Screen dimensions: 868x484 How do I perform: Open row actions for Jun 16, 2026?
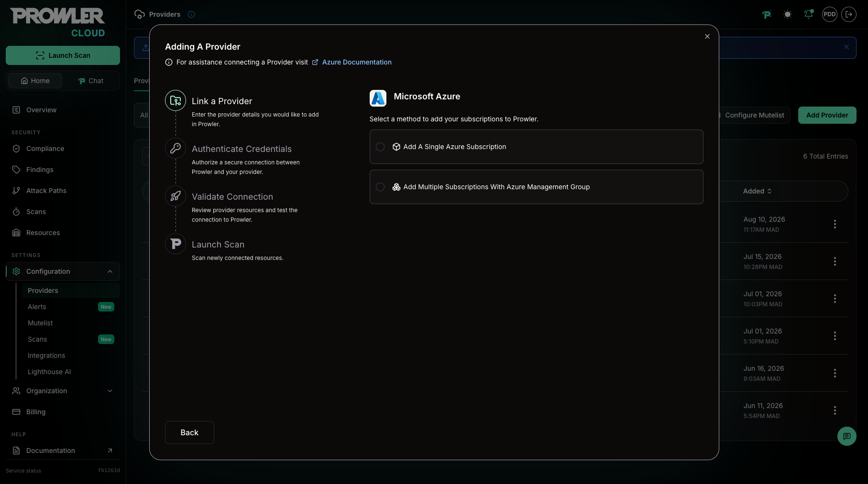[835, 373]
